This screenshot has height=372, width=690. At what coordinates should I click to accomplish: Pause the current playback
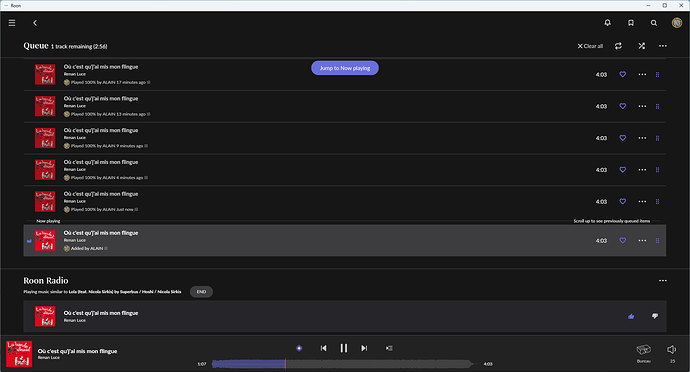[x=344, y=348]
